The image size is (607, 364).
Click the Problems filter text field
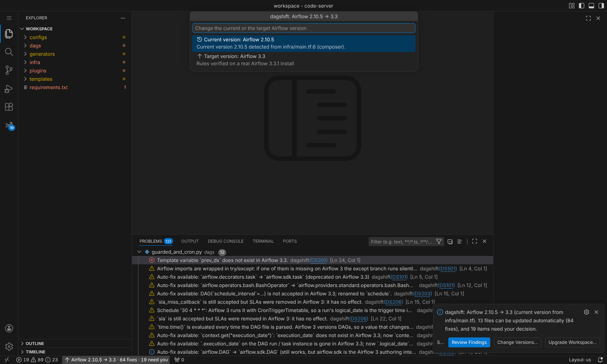(401, 242)
